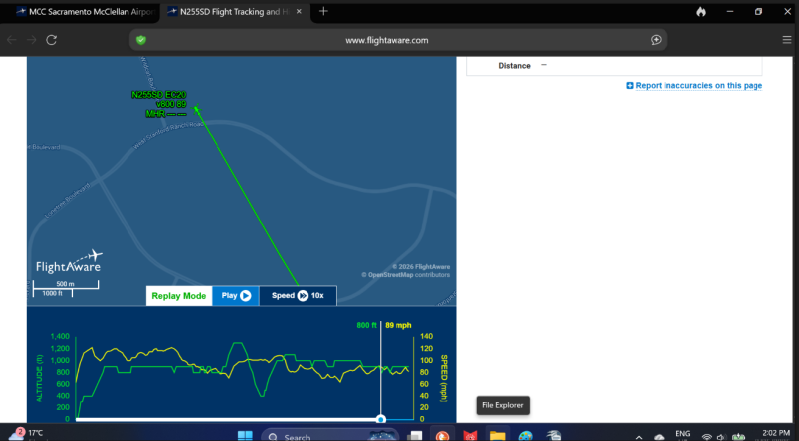799x441 pixels.
Task: Click the white replay progress bar
Action: coord(226,420)
